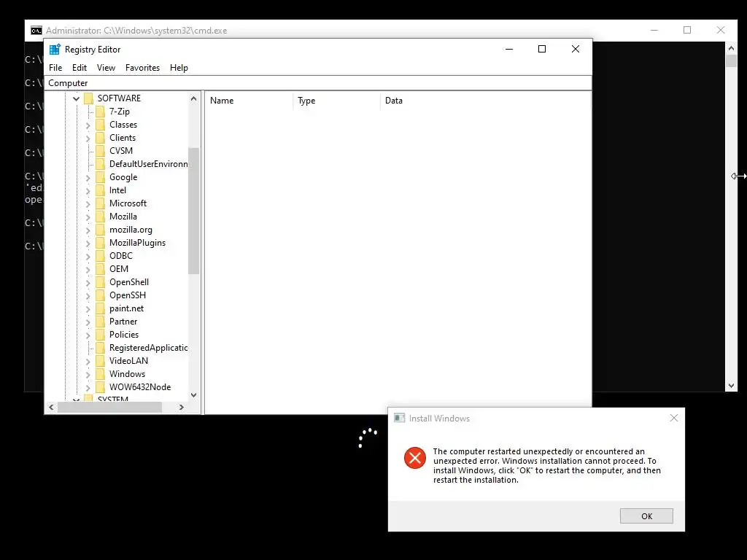Select the Google folder icon
Screen dimensions: 747x560
(x=100, y=177)
